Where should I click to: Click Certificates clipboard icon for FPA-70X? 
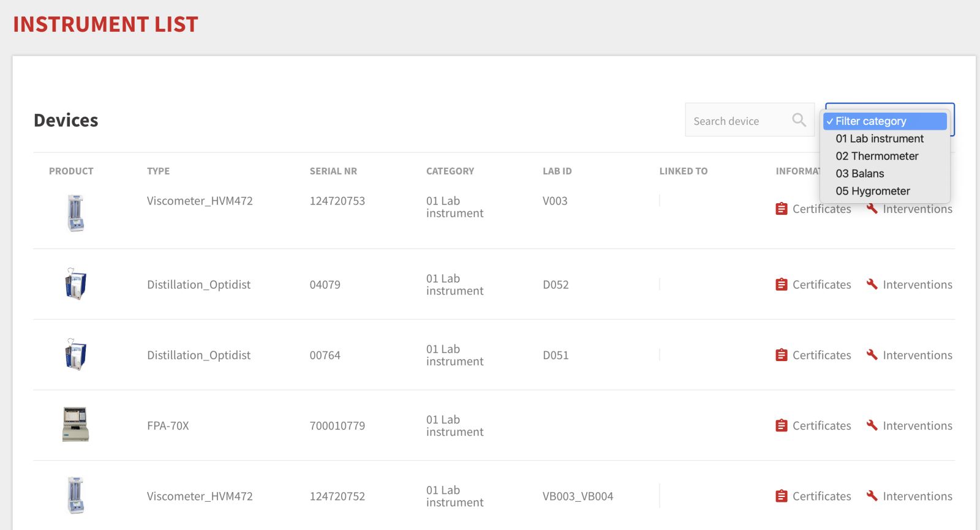pos(781,425)
